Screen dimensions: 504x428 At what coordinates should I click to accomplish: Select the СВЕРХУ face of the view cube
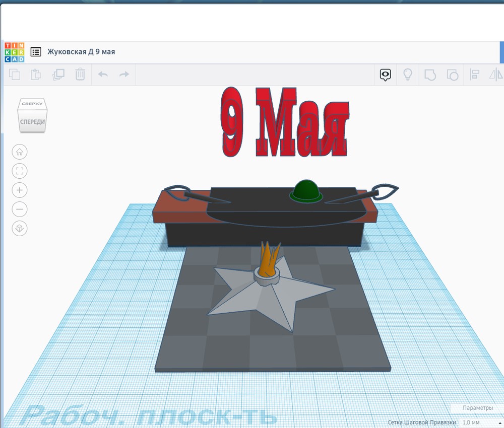(33, 104)
